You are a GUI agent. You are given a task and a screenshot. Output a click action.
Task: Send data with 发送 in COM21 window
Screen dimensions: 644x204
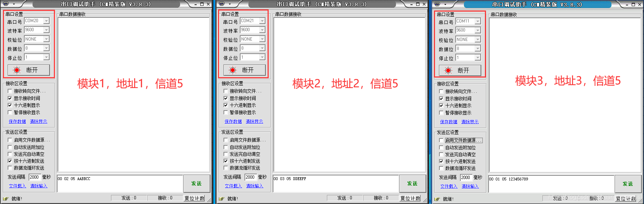tap(412, 183)
